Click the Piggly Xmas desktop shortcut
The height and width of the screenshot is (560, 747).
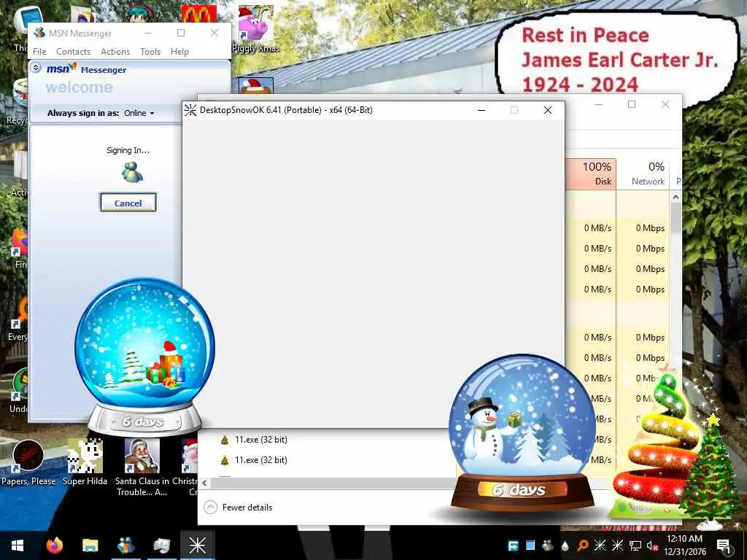pyautogui.click(x=256, y=28)
